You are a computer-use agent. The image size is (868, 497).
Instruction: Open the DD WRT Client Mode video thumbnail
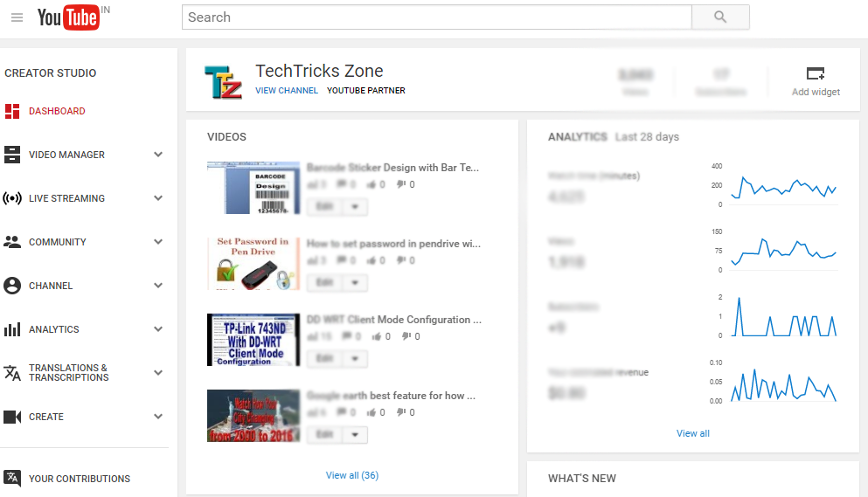253,340
